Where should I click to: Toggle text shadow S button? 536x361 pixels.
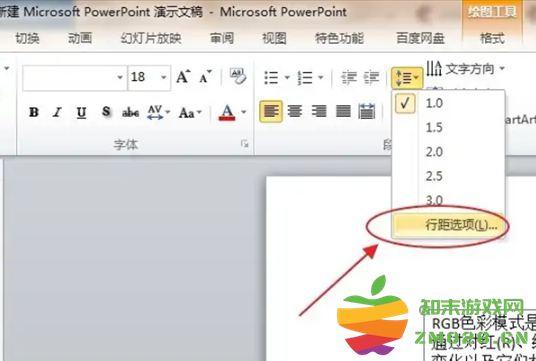coord(106,111)
